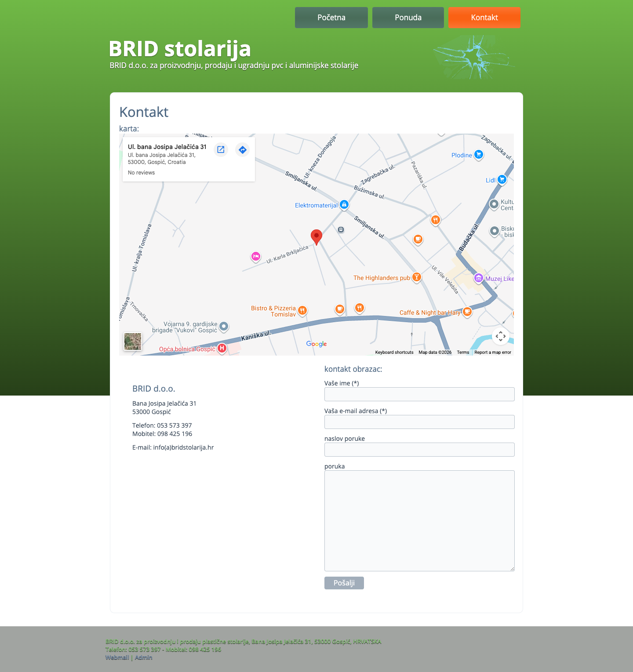
Task: Click the 'No reviews' text in map card
Action: coord(142,173)
